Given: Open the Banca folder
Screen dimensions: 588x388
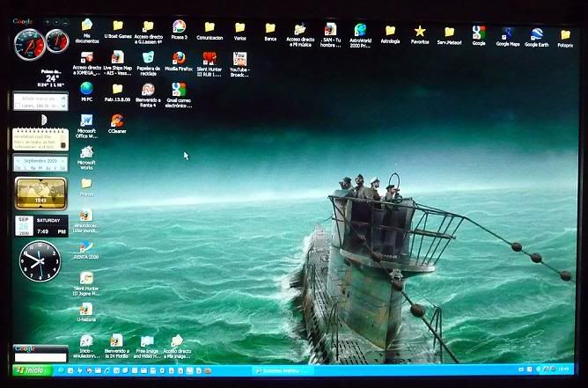Looking at the screenshot, I should 270,33.
